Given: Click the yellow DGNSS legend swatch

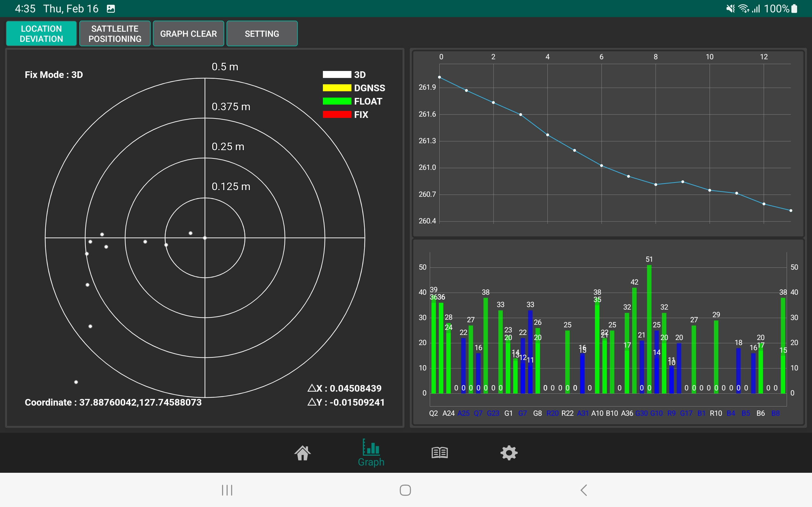Looking at the screenshot, I should 337,88.
